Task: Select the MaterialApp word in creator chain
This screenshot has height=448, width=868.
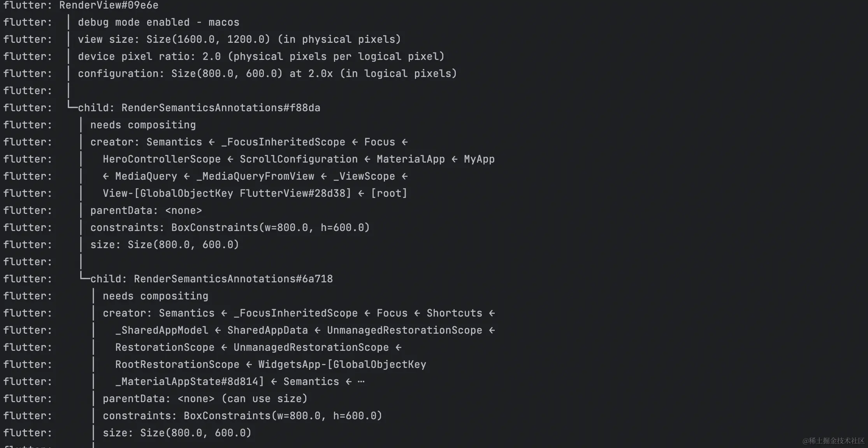Action: click(411, 159)
